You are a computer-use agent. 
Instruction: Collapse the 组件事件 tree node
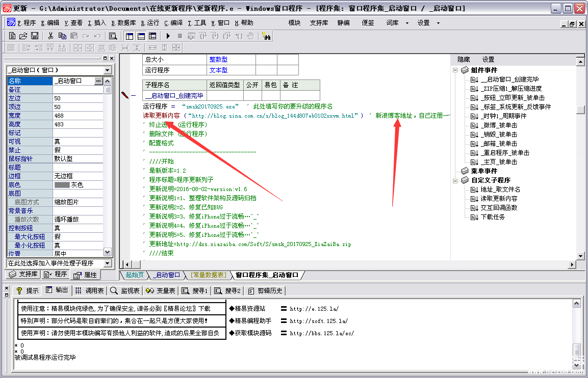point(455,70)
